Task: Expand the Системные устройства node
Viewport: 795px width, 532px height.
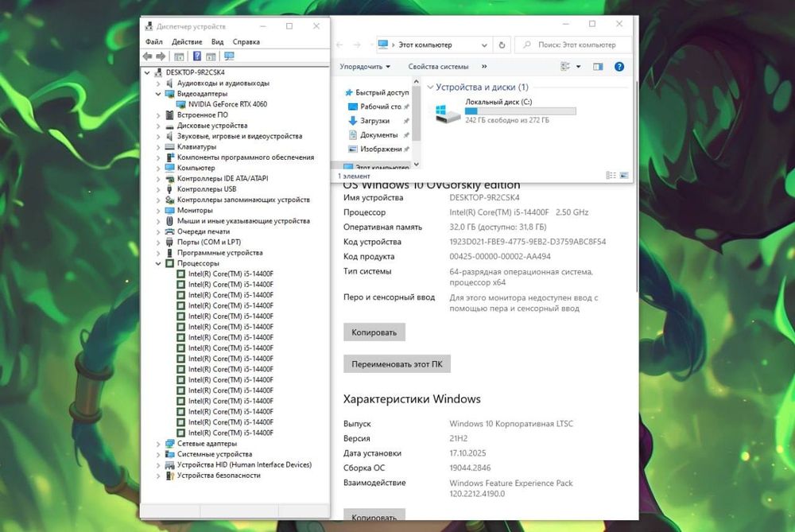Action: [158, 454]
